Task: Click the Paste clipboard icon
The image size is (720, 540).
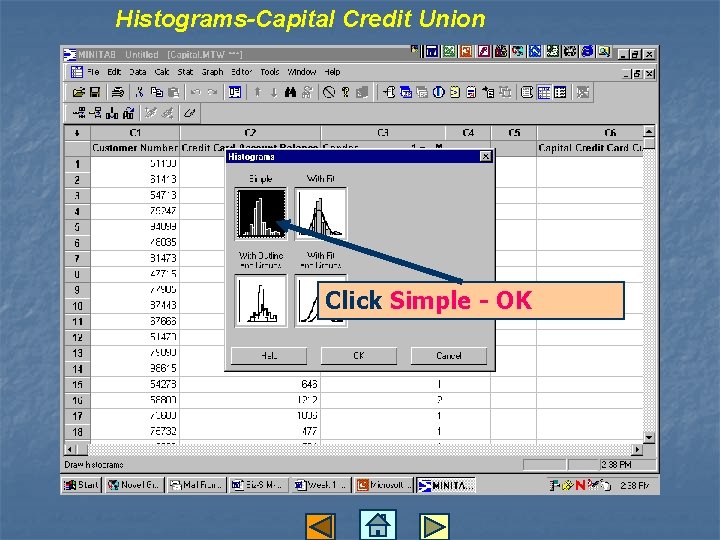Action: (x=174, y=92)
